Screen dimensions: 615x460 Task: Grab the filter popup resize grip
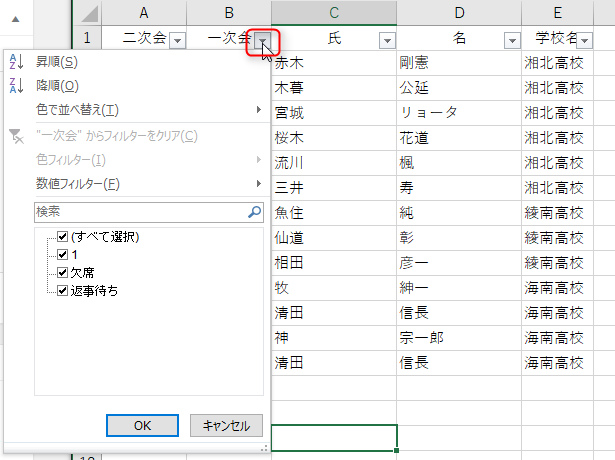click(264, 448)
